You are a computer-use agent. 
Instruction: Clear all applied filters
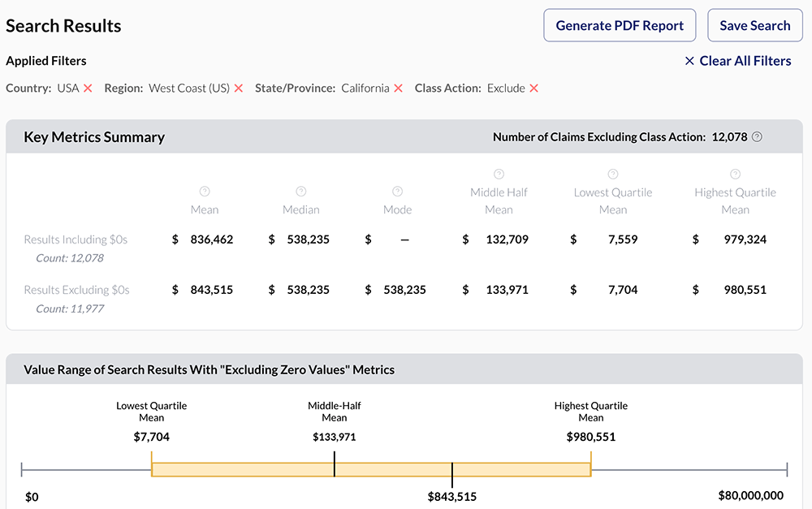point(737,61)
